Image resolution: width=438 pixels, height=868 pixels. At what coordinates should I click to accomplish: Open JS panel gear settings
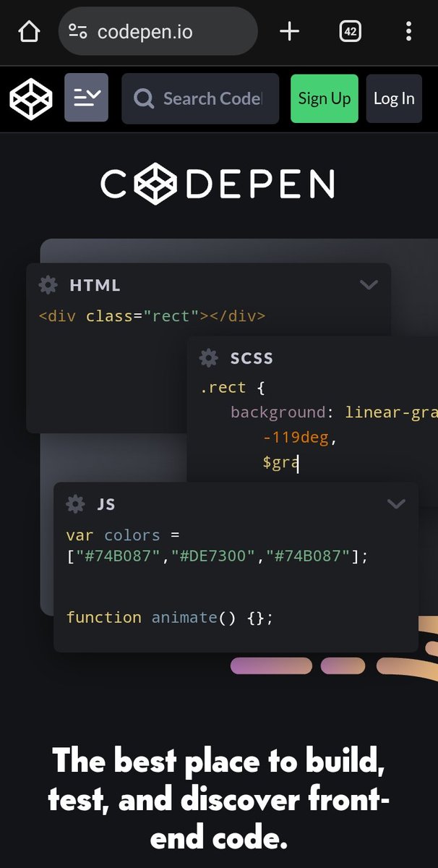point(75,503)
